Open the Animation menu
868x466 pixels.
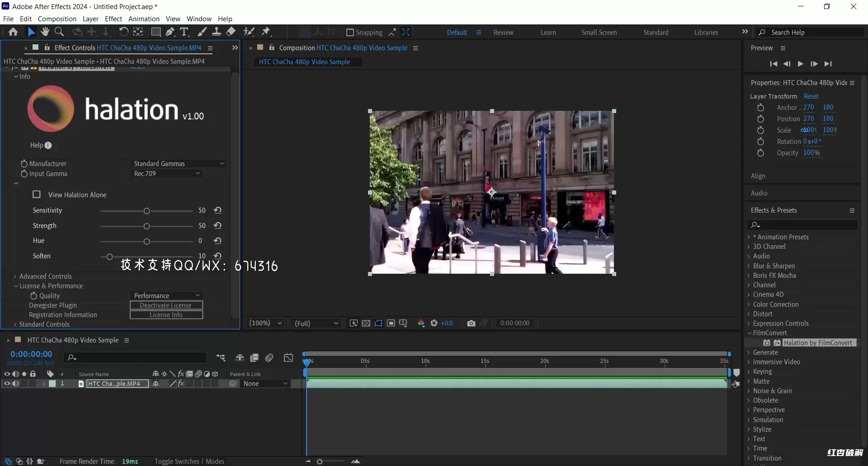click(144, 19)
